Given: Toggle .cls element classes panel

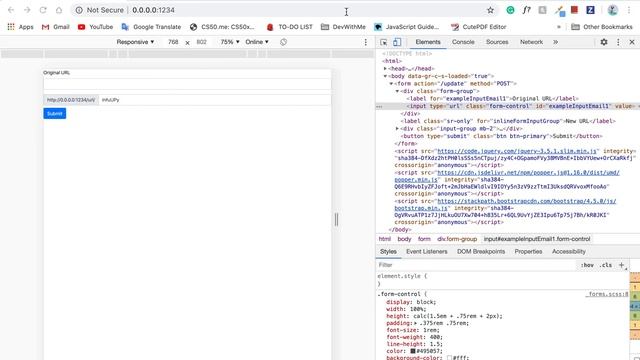Looking at the screenshot, I should tap(606, 265).
